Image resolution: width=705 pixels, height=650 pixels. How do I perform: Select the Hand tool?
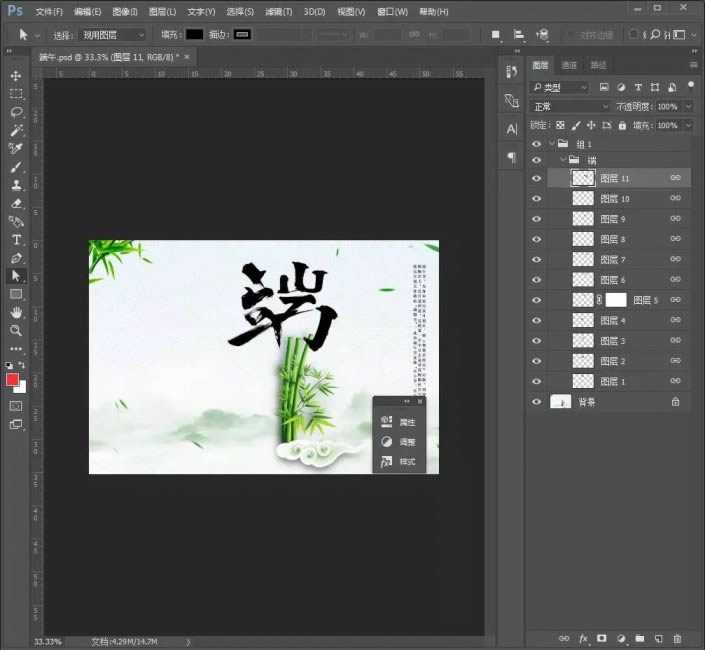point(16,312)
